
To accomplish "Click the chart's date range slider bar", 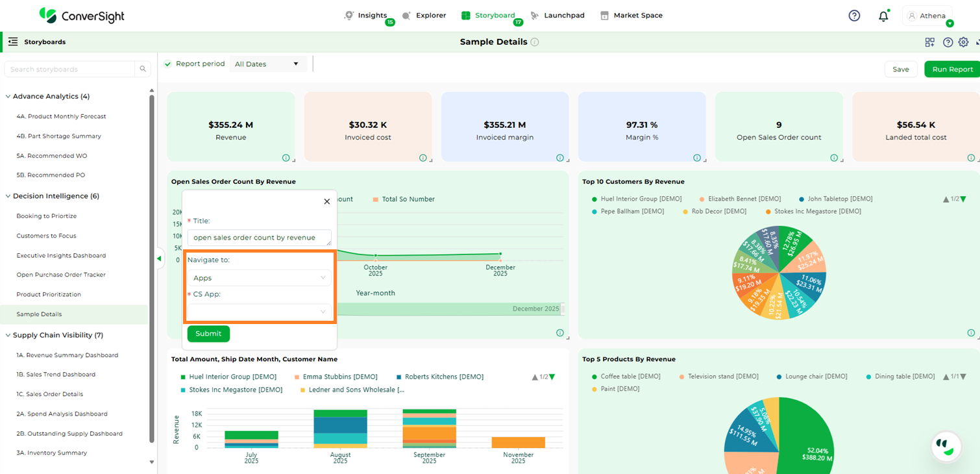I will (x=448, y=309).
